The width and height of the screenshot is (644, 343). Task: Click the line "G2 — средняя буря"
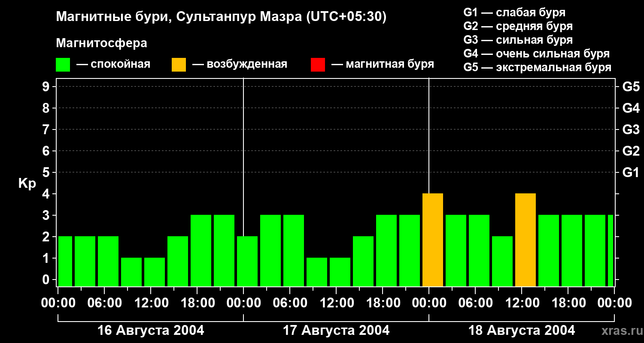pos(518,26)
